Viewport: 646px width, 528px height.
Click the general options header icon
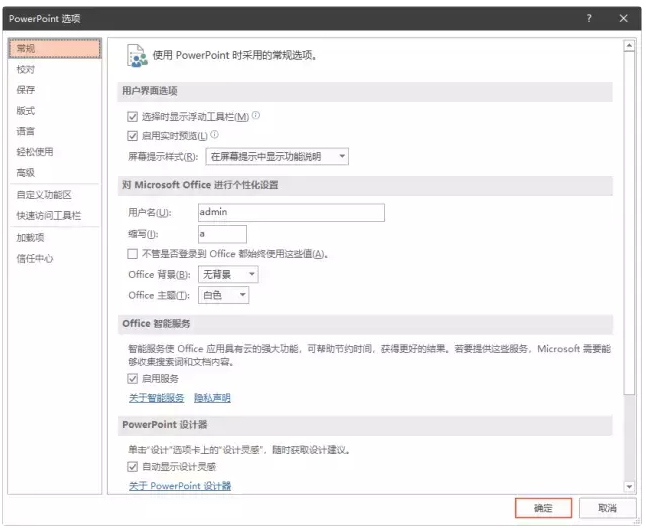tap(137, 56)
